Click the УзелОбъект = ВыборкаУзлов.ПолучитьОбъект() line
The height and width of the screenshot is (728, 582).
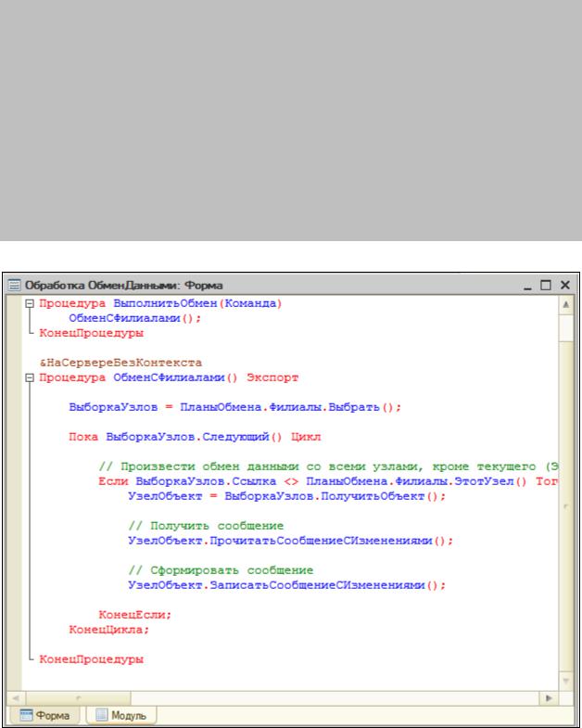[286, 496]
